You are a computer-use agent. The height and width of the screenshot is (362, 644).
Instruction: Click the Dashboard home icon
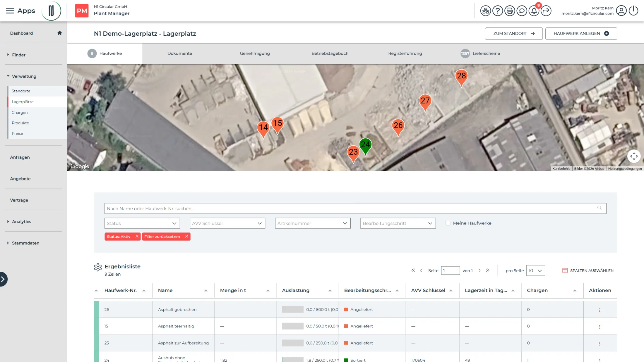click(x=60, y=33)
